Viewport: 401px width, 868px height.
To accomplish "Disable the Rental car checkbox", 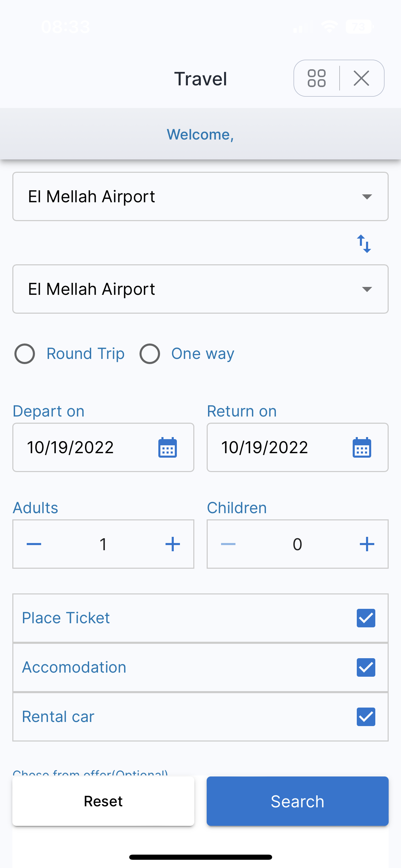I will 366,717.
